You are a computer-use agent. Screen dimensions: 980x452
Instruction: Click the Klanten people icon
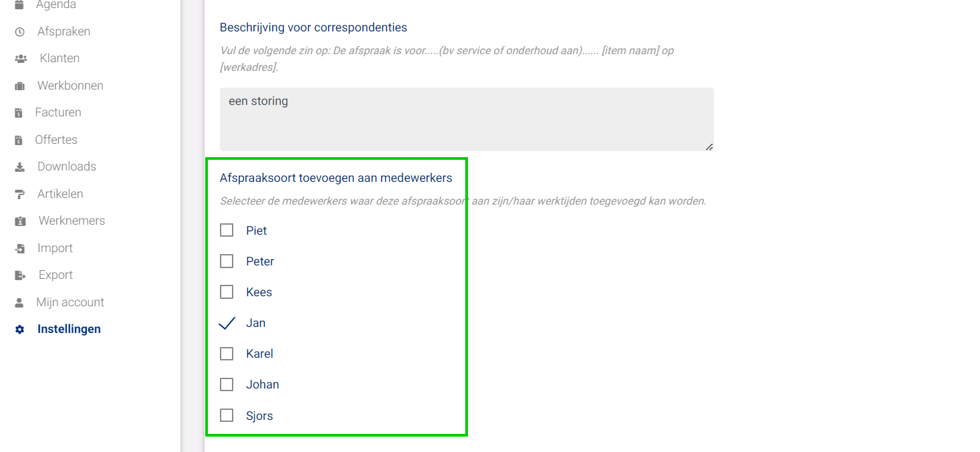pyautogui.click(x=20, y=59)
